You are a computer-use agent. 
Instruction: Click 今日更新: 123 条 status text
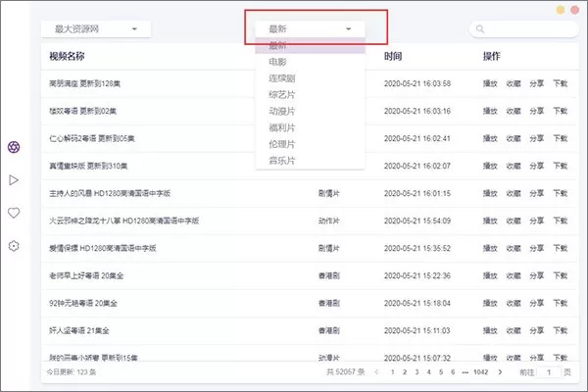coord(72,372)
